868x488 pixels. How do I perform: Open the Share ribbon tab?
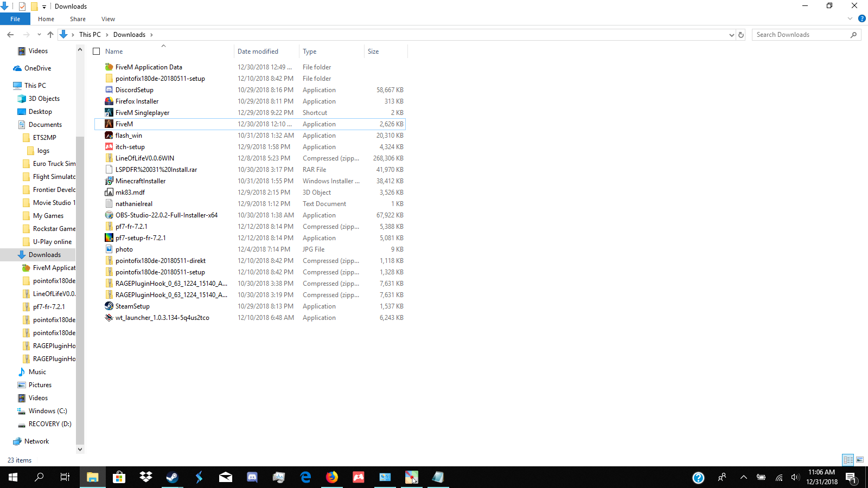pyautogui.click(x=78, y=19)
